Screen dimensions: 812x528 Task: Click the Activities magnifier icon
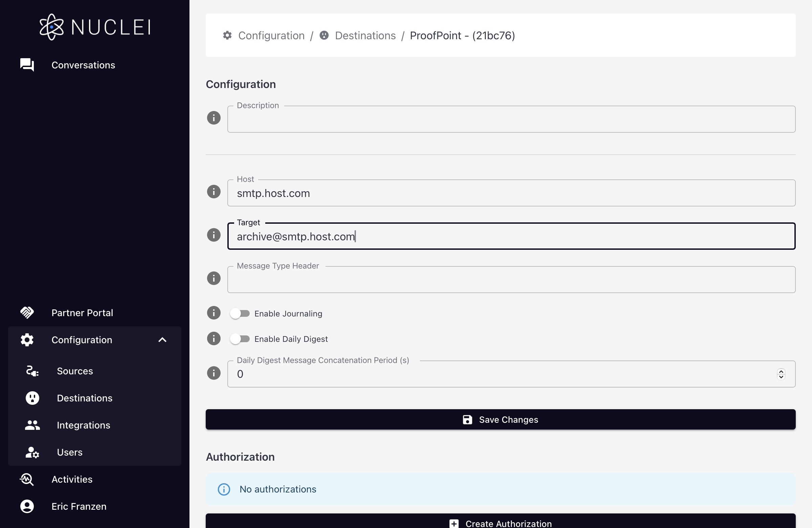click(27, 479)
